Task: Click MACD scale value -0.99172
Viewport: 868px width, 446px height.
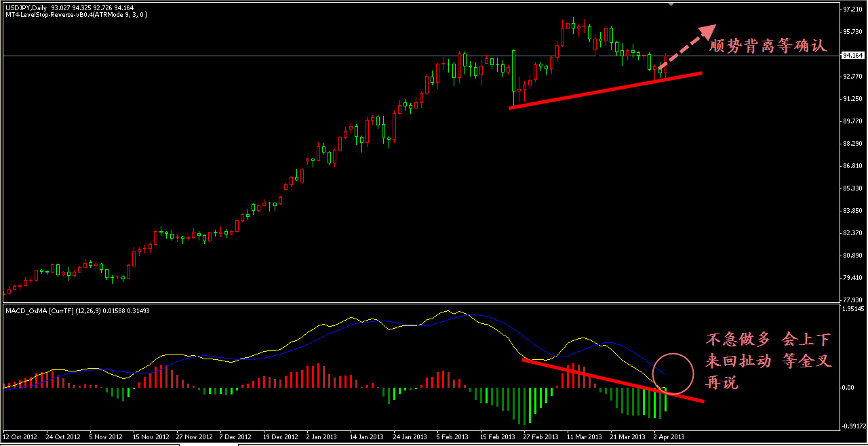Action: click(x=852, y=426)
